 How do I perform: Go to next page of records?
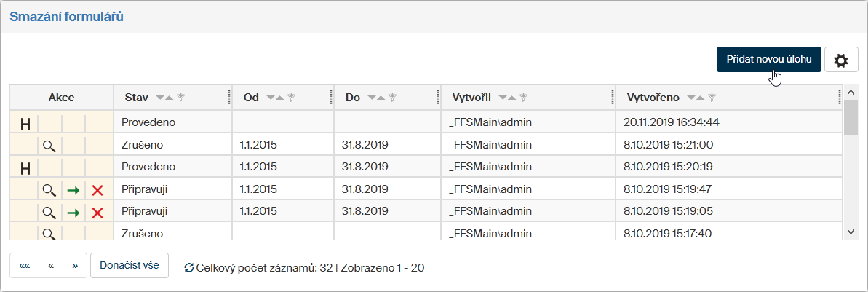[x=75, y=266]
